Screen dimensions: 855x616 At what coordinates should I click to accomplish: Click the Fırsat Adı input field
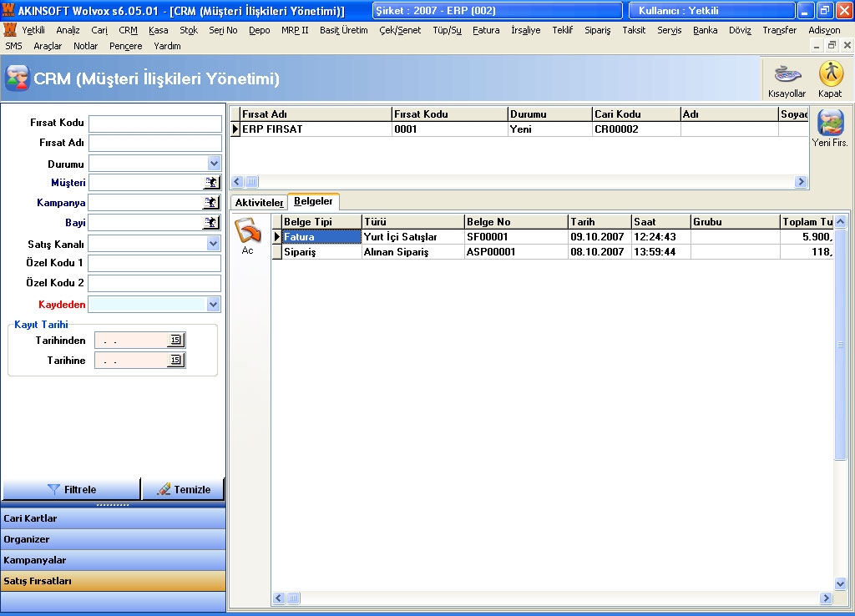coord(154,143)
